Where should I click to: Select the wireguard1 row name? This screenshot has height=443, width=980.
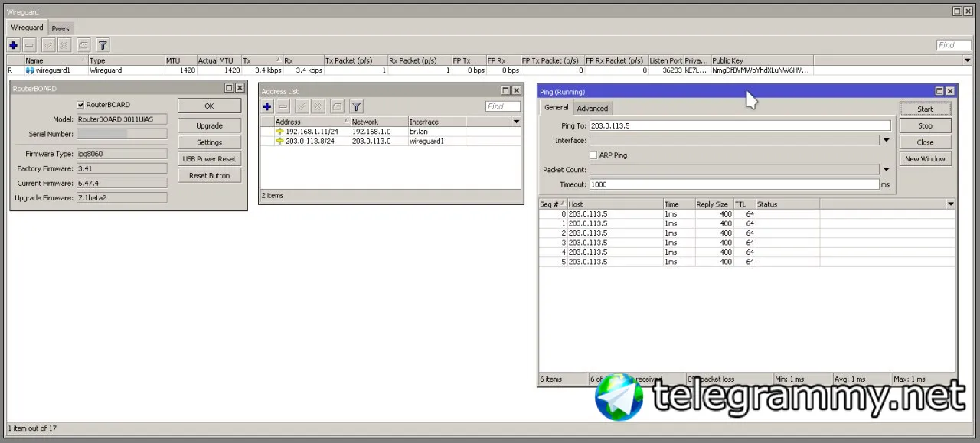coord(52,70)
